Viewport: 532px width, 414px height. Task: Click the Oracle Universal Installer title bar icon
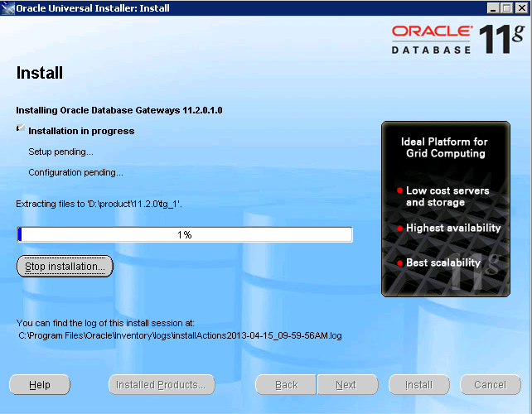point(8,8)
